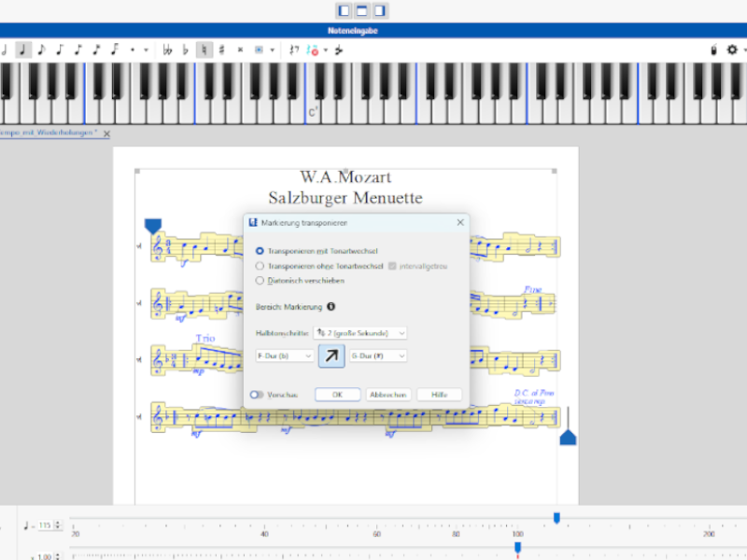Click the blue selection end marker
This screenshot has width=747, height=560.
pos(568,436)
